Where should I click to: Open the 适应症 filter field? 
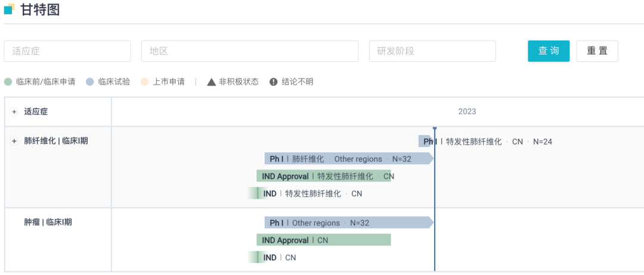(x=67, y=51)
